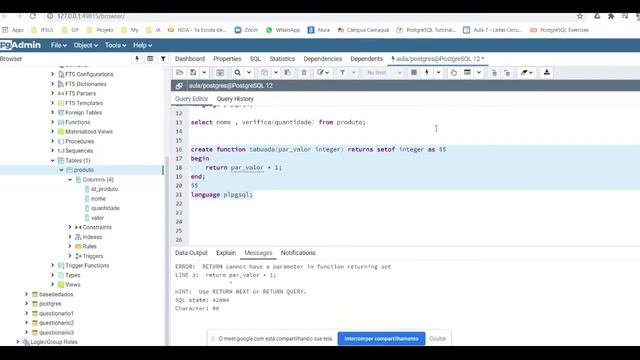This screenshot has height=360, width=640.
Task: Click the browser reload button
Action: coord(33,16)
